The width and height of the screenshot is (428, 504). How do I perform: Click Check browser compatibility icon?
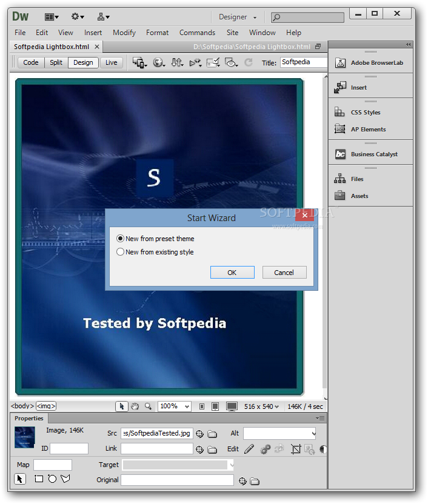(x=213, y=62)
